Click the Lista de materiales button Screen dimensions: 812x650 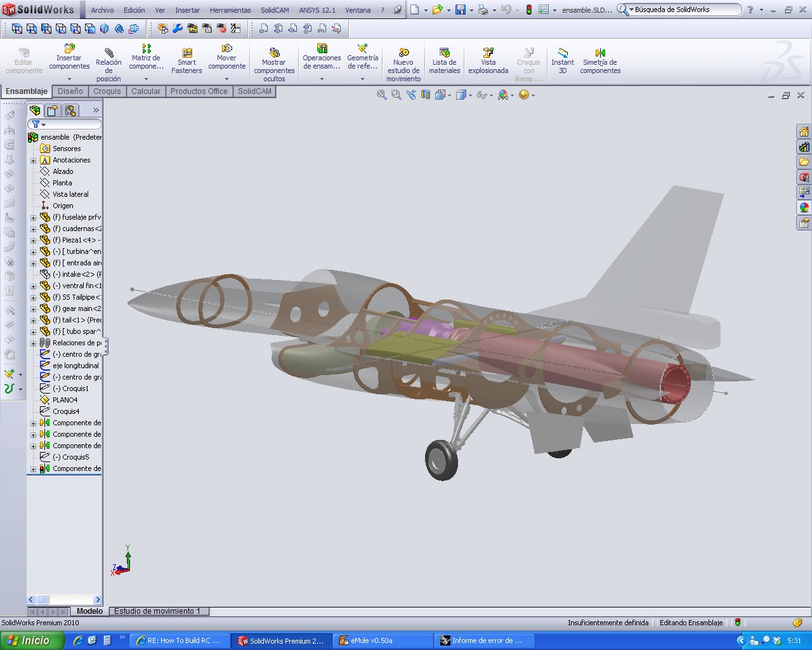(444, 60)
